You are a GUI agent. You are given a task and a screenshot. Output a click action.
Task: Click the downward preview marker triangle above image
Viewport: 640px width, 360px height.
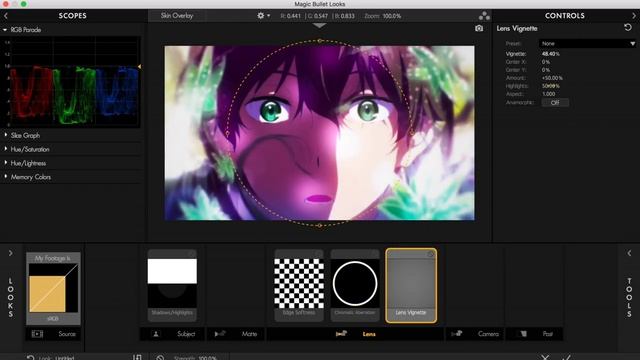[x=319, y=26]
